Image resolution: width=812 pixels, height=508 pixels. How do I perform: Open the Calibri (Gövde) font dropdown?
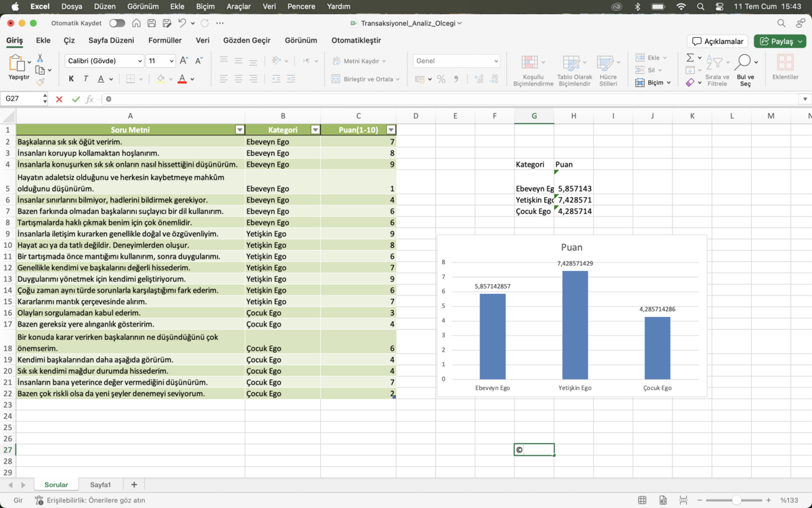click(139, 61)
